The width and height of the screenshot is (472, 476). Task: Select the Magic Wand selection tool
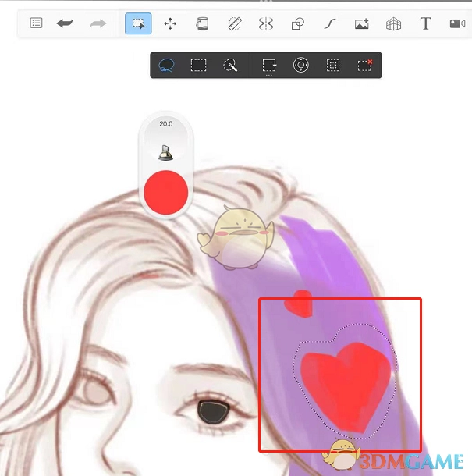tap(230, 66)
